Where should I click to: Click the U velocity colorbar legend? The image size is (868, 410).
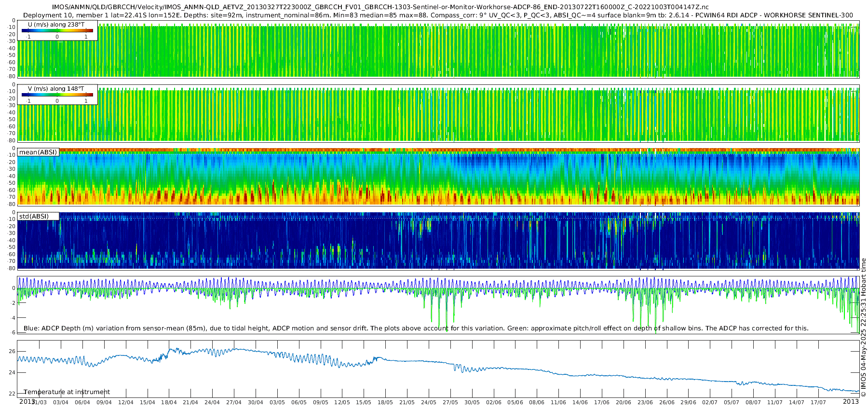point(57,30)
